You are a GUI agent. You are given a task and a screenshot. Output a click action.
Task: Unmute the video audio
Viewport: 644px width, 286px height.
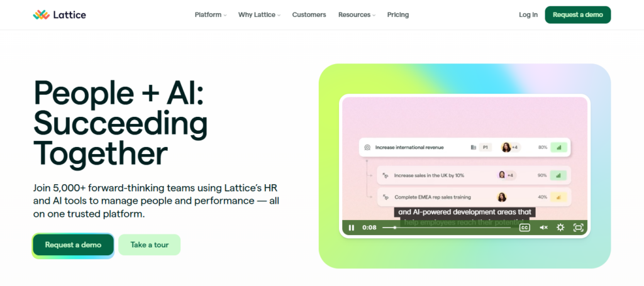click(x=543, y=228)
